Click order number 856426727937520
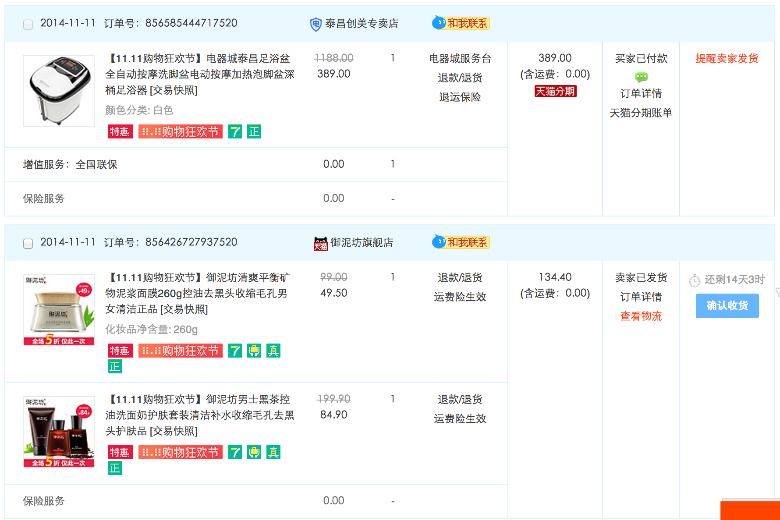780x520 pixels. (191, 242)
